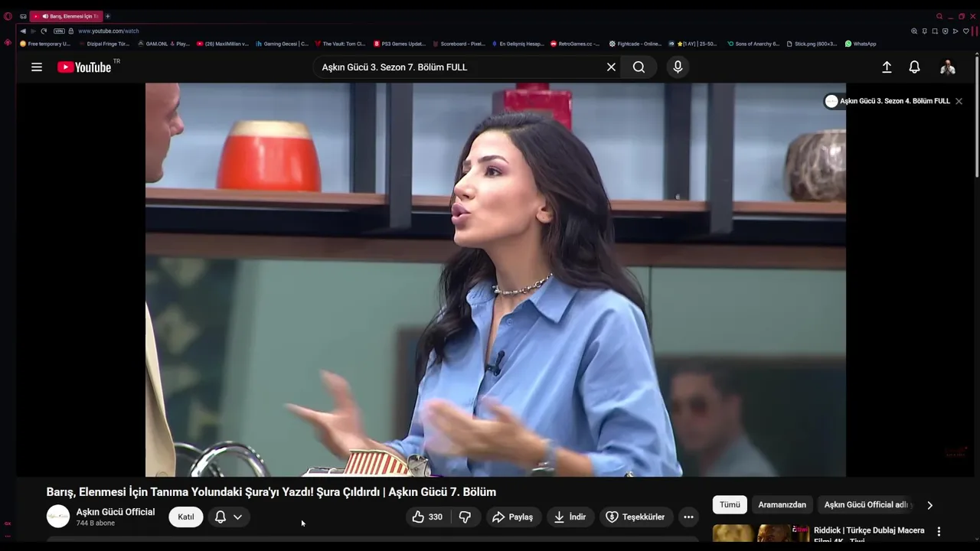Open options menu for Riddick video
This screenshot has height=551, width=980.
click(x=939, y=531)
